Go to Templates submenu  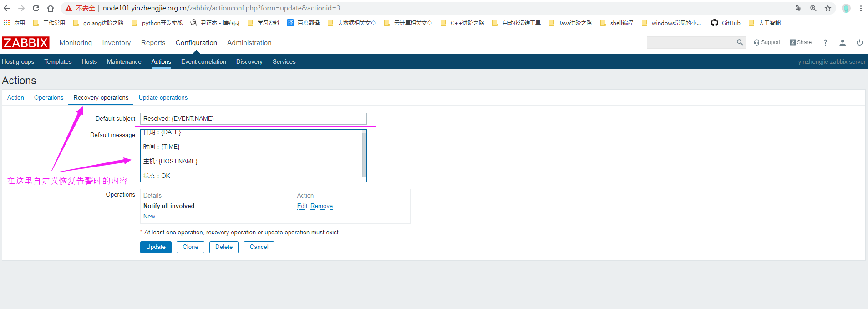[x=58, y=62]
